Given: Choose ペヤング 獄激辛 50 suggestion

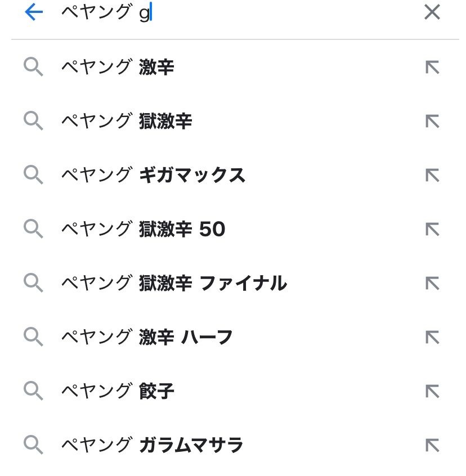Looking at the screenshot, I should click(x=143, y=230).
